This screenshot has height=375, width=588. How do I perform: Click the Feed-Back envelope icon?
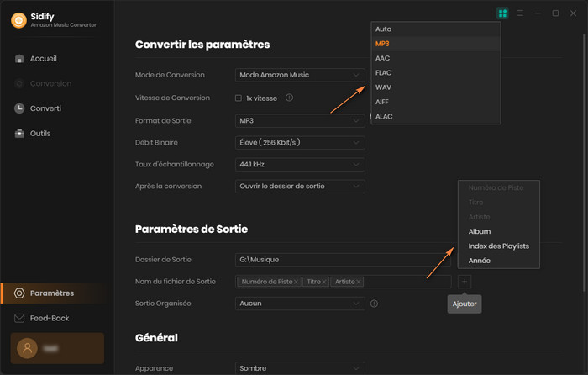pyautogui.click(x=19, y=319)
